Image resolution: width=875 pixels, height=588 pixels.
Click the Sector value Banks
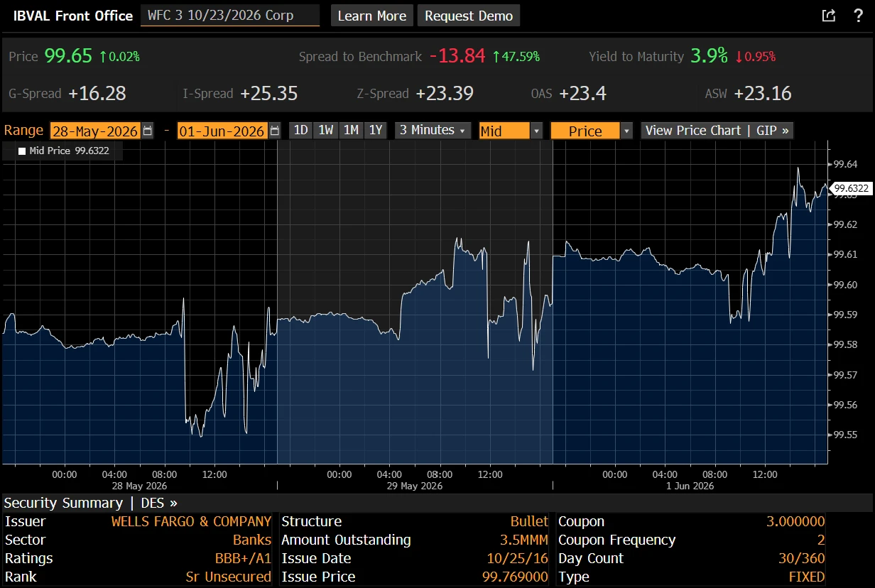[x=252, y=540]
